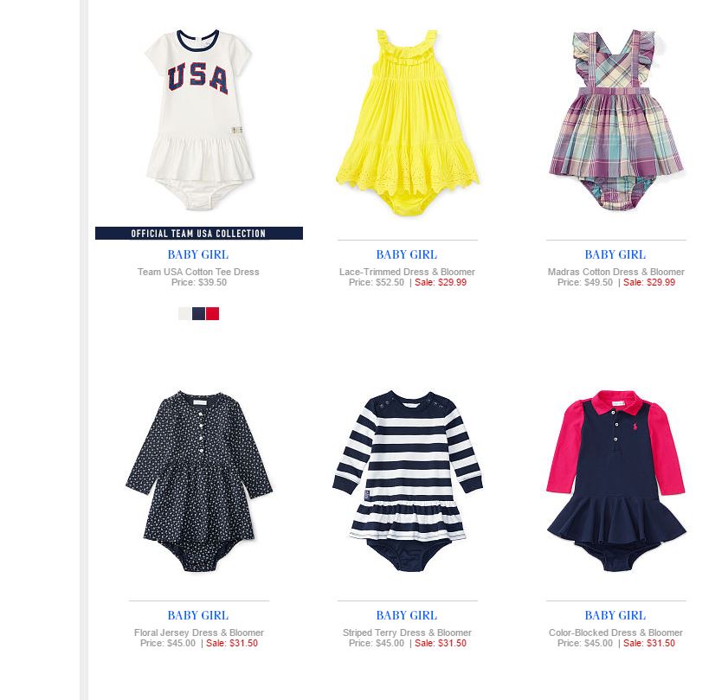Image resolution: width=728 pixels, height=700 pixels.
Task: Open the plaid Madras Cotton Dress image
Action: [616, 119]
